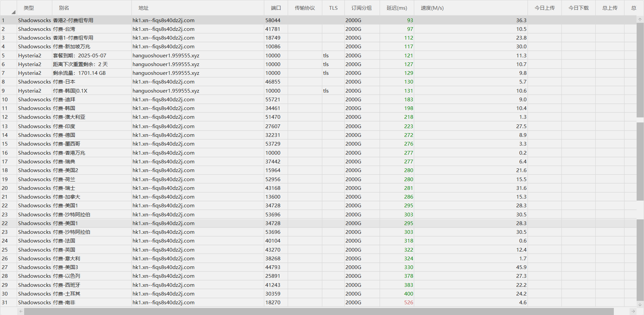644x315 pixels.
Task: Select the 距离下次重置剩余：2 天 row
Action: [318, 64]
